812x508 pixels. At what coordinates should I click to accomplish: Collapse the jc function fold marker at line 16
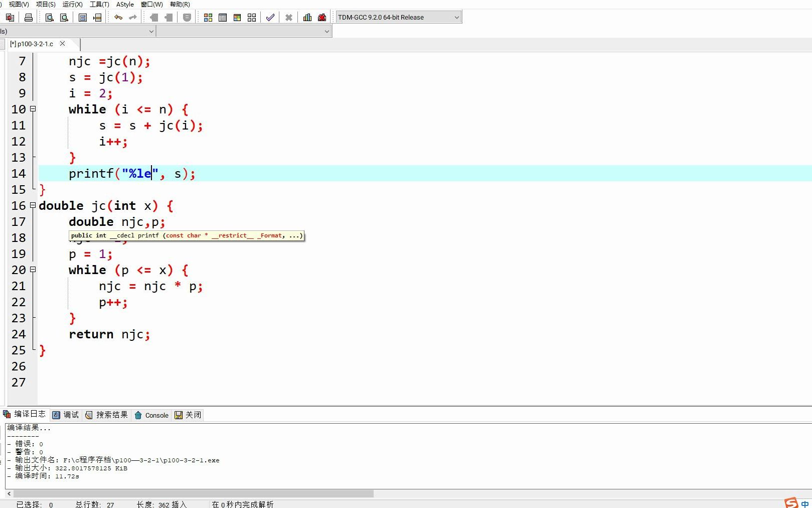click(33, 205)
